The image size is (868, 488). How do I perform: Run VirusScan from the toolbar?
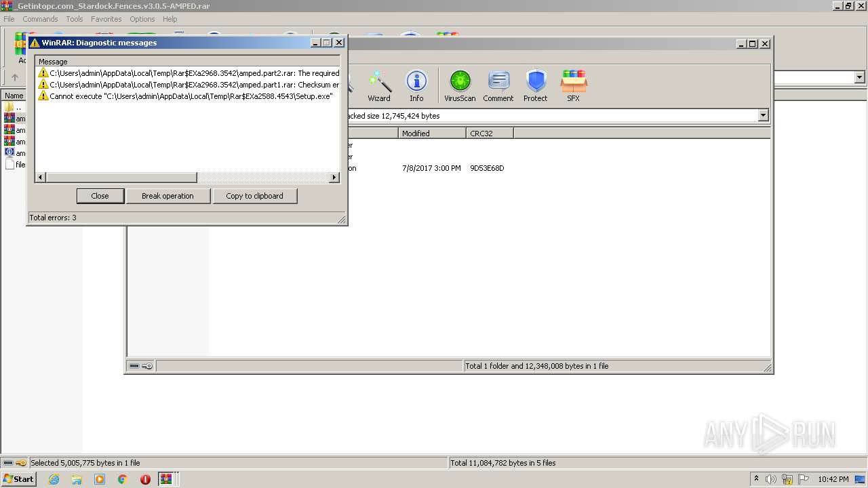pos(460,86)
